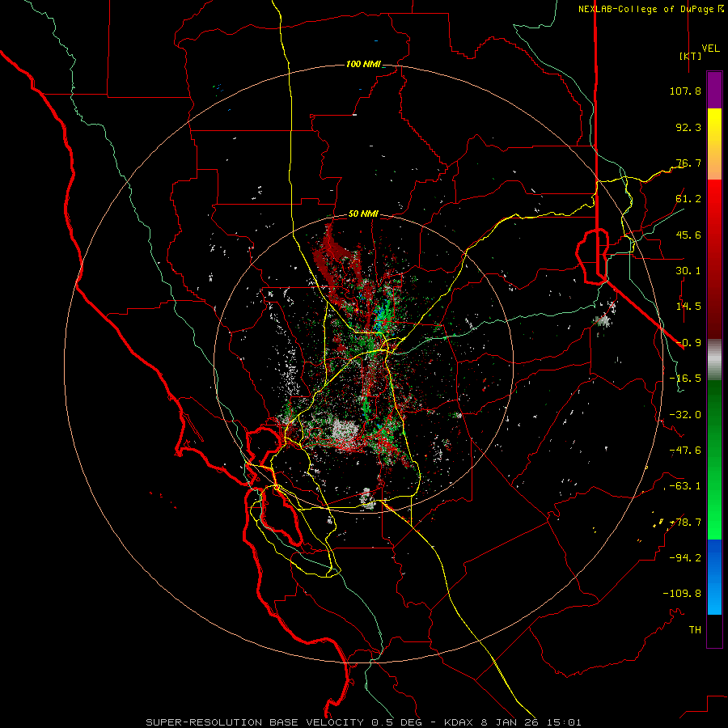Click the -47.6 velocity scale value
The height and width of the screenshot is (728, 728).
click(x=685, y=451)
